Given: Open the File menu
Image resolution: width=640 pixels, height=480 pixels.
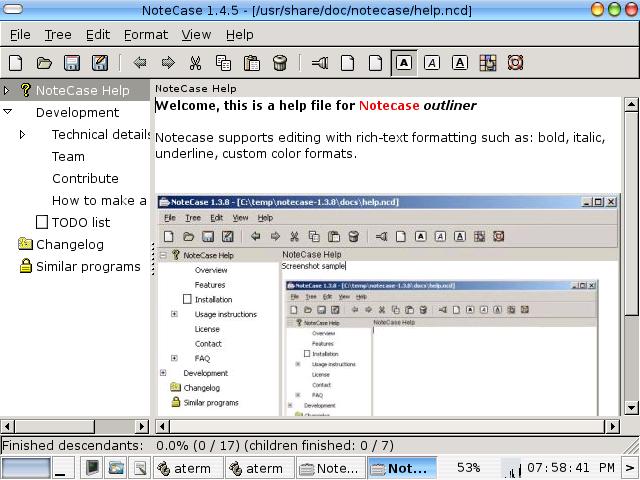Looking at the screenshot, I should (x=20, y=35).
